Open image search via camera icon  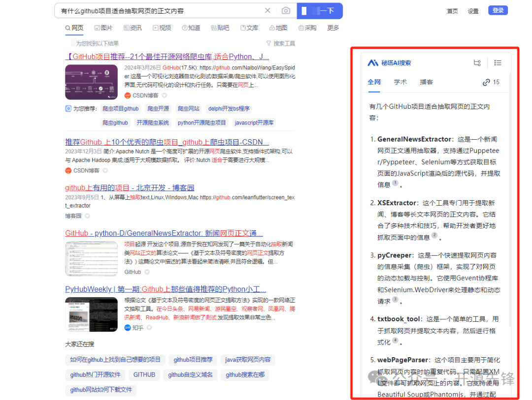click(x=286, y=10)
